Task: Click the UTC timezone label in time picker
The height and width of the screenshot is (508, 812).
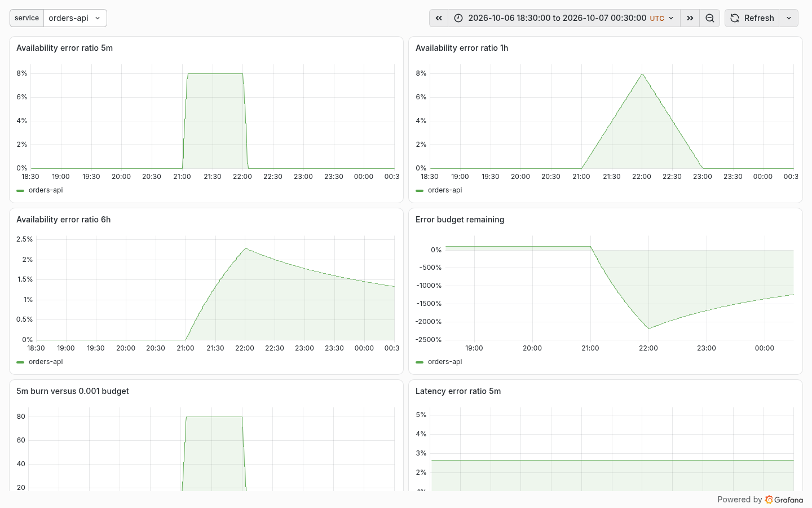Action: (x=657, y=19)
